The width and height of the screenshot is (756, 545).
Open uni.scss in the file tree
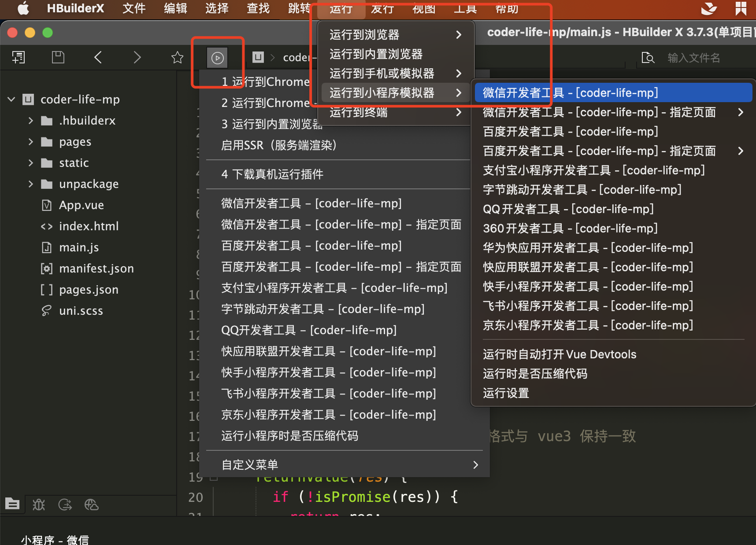81,311
